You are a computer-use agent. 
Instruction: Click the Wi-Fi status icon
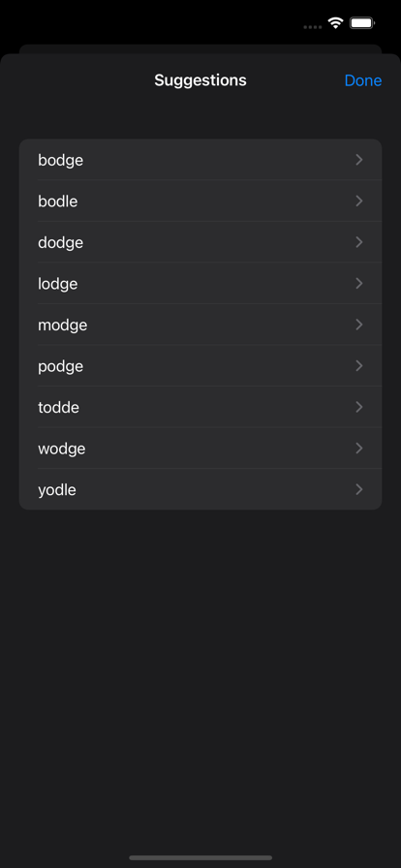click(x=335, y=22)
